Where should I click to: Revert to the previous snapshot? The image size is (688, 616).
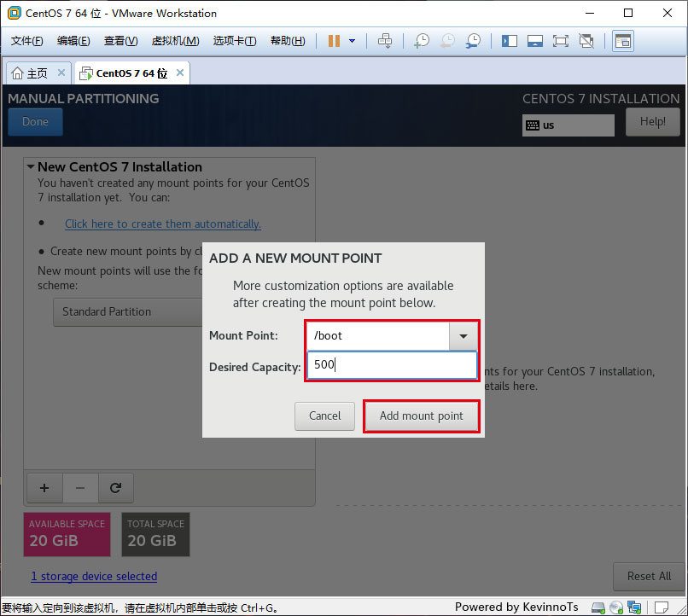coord(447,41)
